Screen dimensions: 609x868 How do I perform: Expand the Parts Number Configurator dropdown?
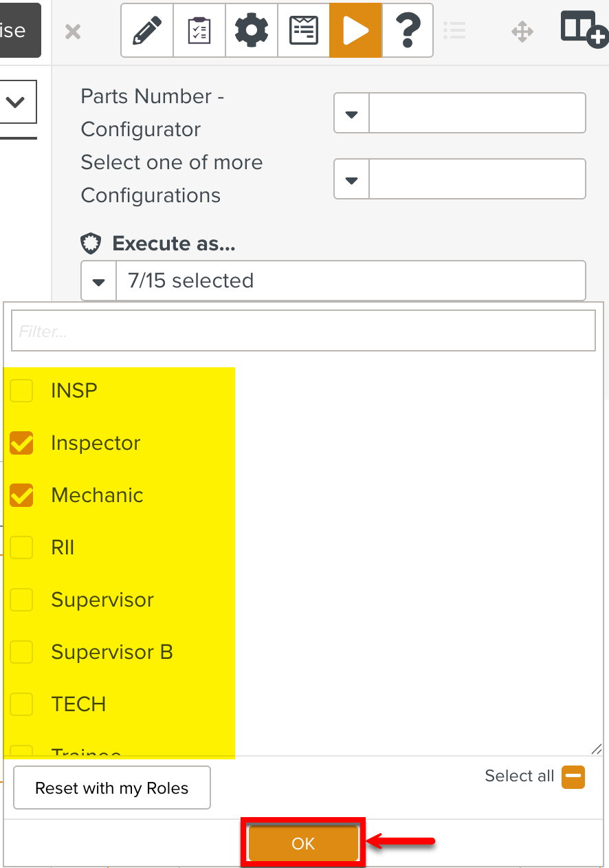[352, 113]
